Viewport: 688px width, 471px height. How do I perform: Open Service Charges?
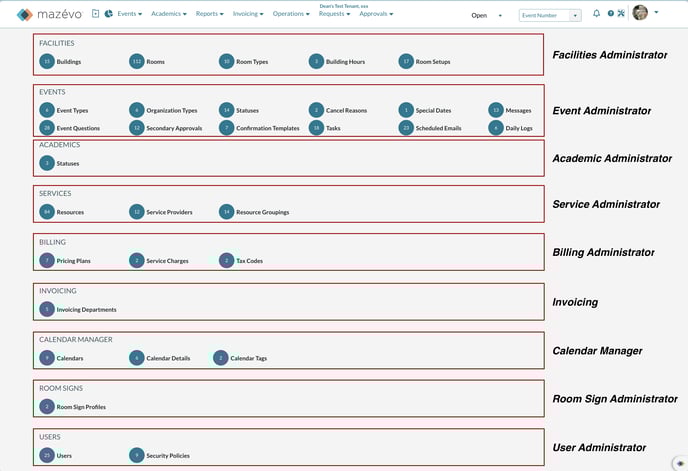click(x=167, y=261)
